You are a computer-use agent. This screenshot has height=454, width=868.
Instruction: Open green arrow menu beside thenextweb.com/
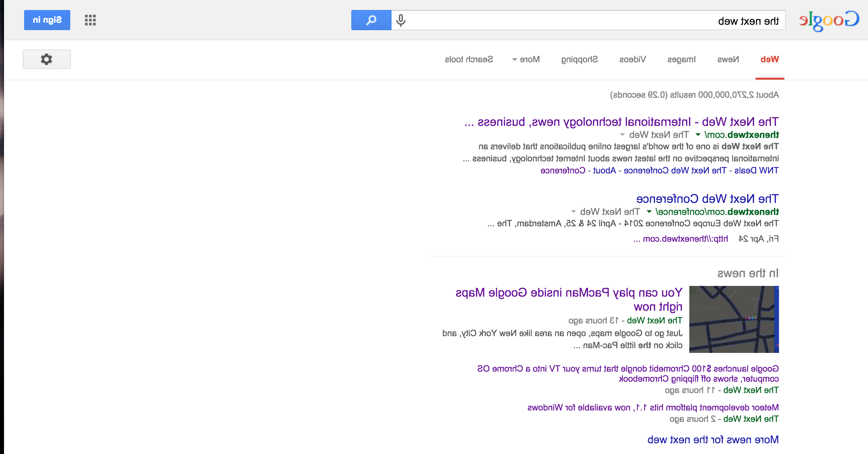pyautogui.click(x=698, y=135)
